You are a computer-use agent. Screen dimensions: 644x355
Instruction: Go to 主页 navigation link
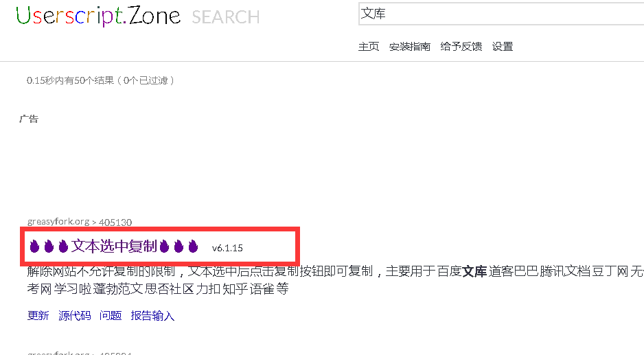pyautogui.click(x=369, y=47)
